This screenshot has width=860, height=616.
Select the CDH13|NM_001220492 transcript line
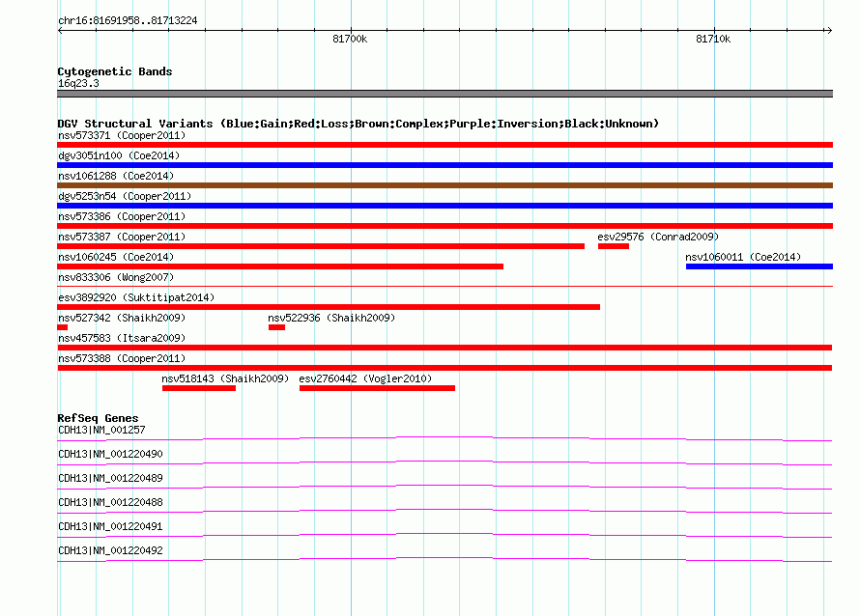(x=444, y=559)
